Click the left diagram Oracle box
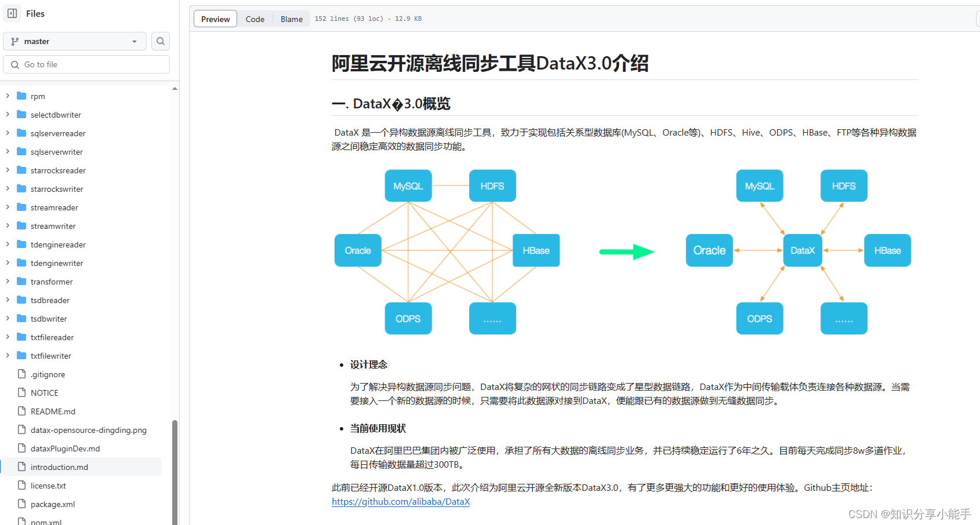980x525 pixels. click(x=358, y=250)
